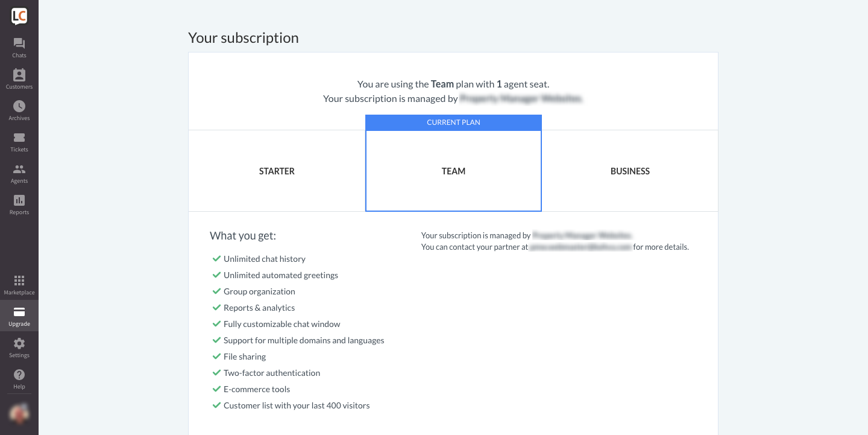This screenshot has width=868, height=435.
Task: Select the Business plan tab
Action: [x=630, y=171]
